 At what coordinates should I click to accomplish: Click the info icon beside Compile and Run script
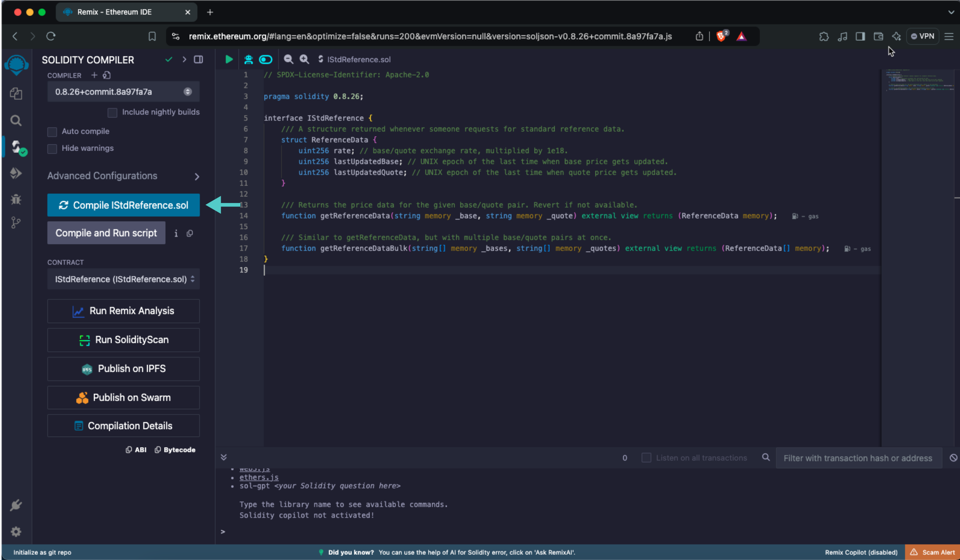(176, 233)
